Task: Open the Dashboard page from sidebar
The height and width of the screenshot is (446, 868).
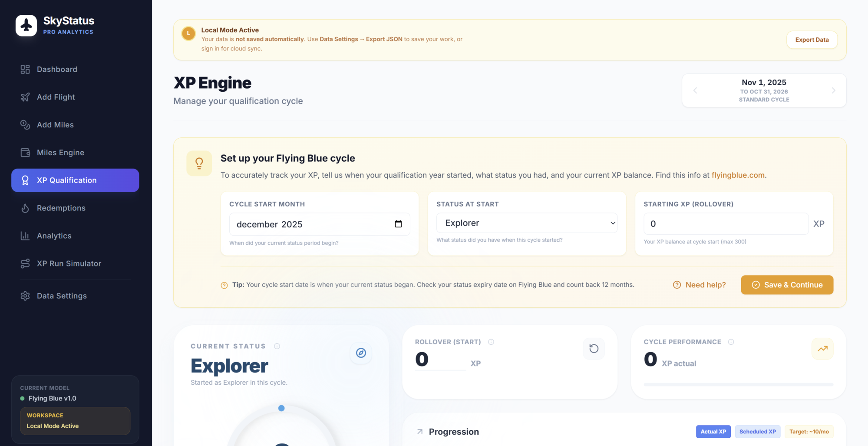Action: pos(57,70)
